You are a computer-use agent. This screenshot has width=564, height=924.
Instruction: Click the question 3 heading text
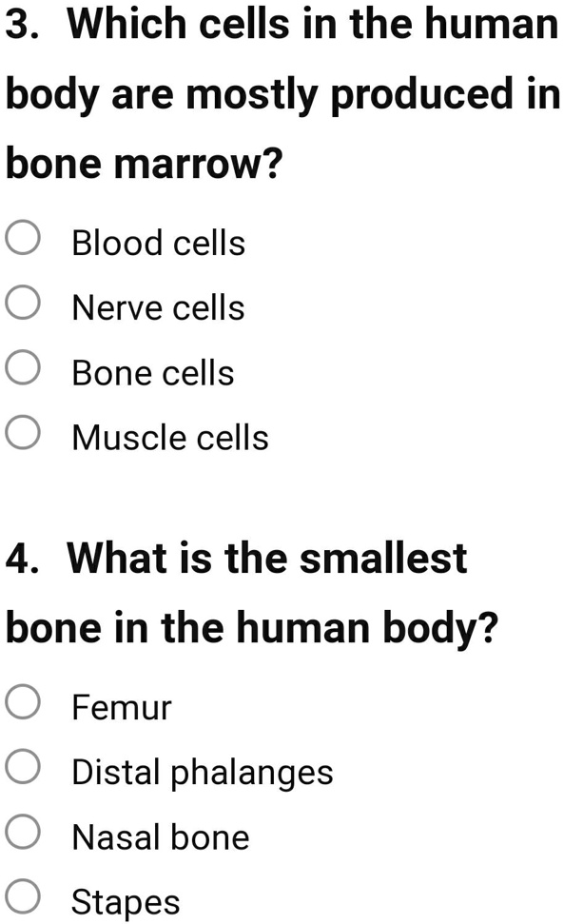tap(282, 93)
